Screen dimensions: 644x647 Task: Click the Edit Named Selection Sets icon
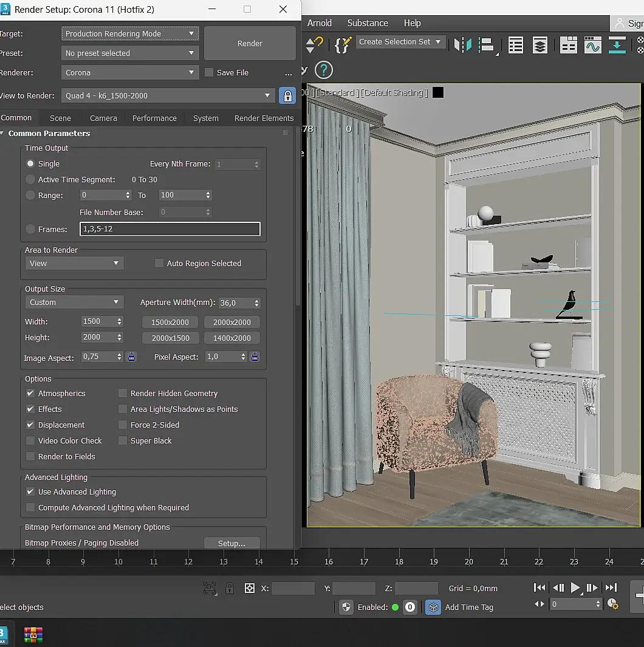pos(344,45)
